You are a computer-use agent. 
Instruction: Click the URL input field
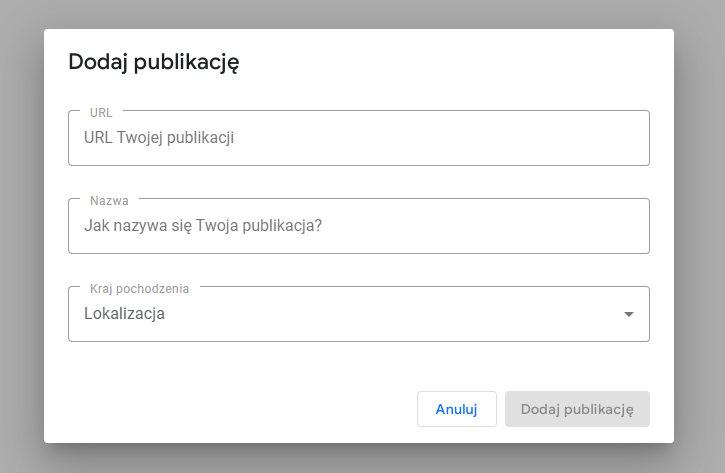click(359, 138)
